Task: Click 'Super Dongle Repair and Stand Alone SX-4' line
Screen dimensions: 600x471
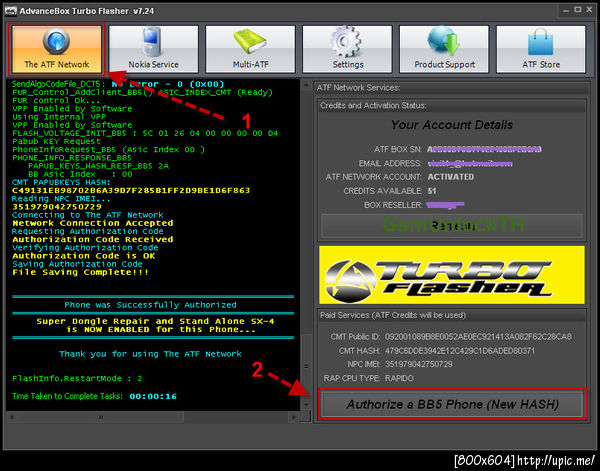Action: [155, 321]
